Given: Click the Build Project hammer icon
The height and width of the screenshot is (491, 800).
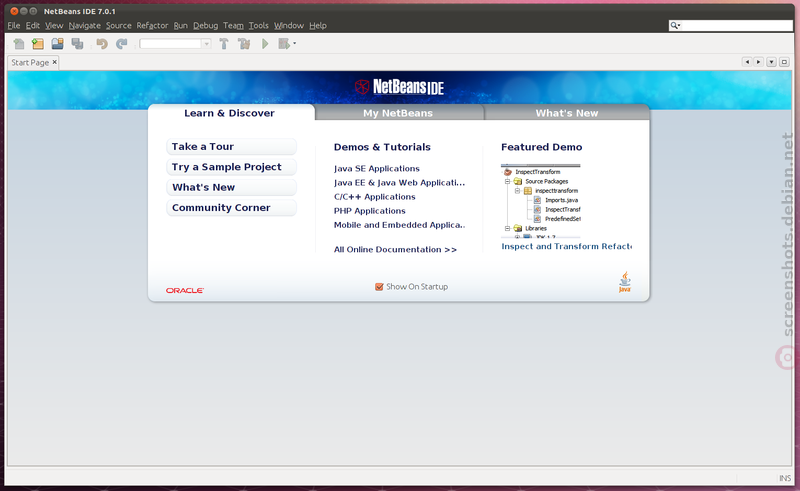Looking at the screenshot, I should coord(223,44).
